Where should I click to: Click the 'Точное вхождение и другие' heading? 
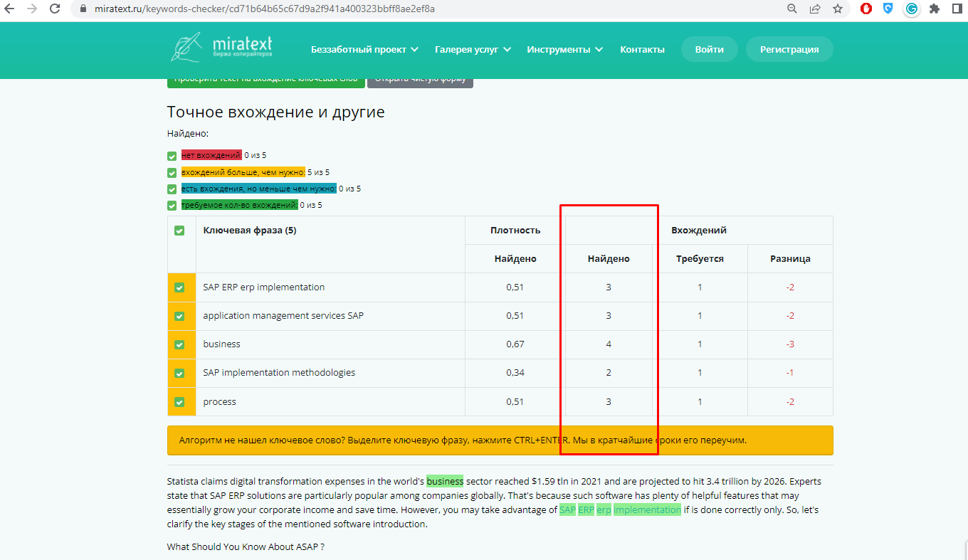pos(276,112)
